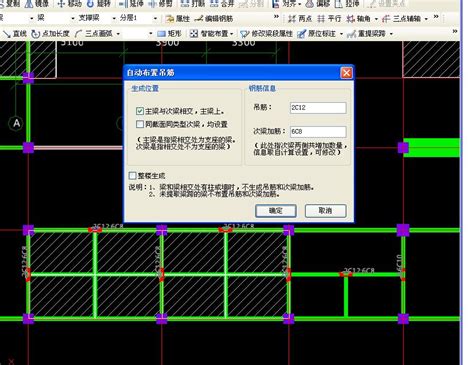474x365 pixels.
Task: Select 三点画弧 arc tool
Action: point(94,34)
